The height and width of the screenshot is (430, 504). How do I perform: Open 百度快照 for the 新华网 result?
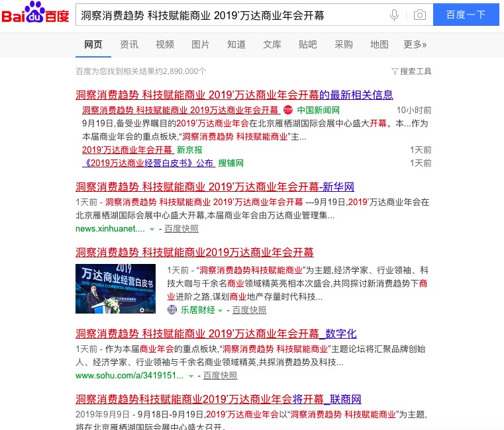(181, 229)
